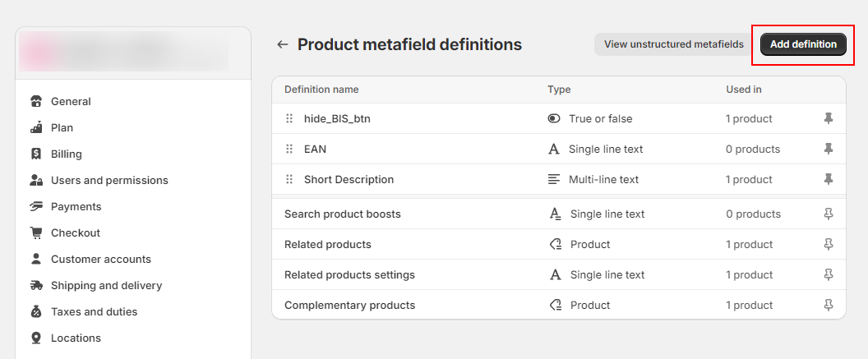The image size is (868, 359).
Task: Open the Related products settings definition
Action: (x=349, y=274)
